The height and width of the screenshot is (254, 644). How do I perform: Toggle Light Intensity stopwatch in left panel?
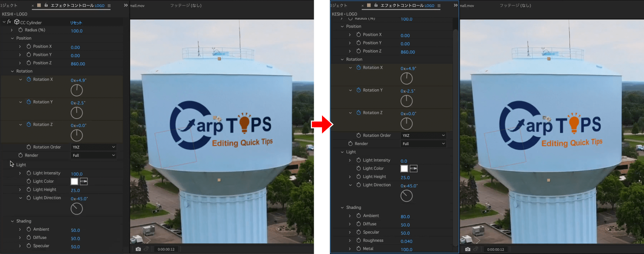(29, 173)
